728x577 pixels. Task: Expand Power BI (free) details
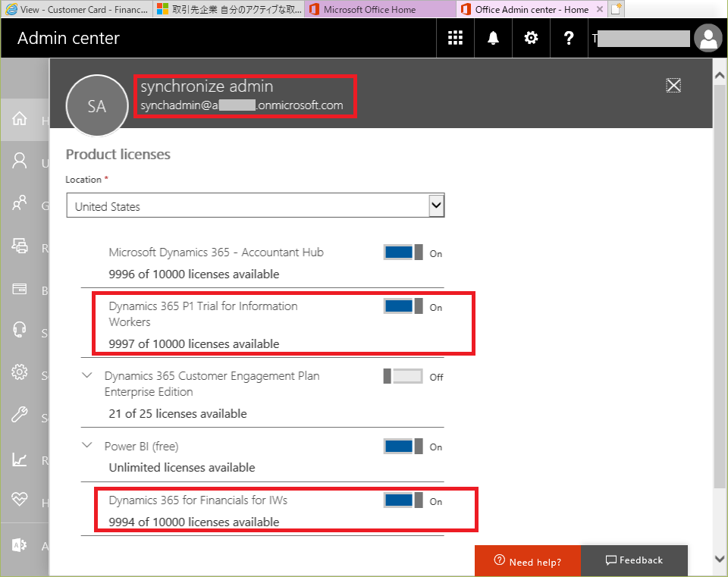(86, 445)
